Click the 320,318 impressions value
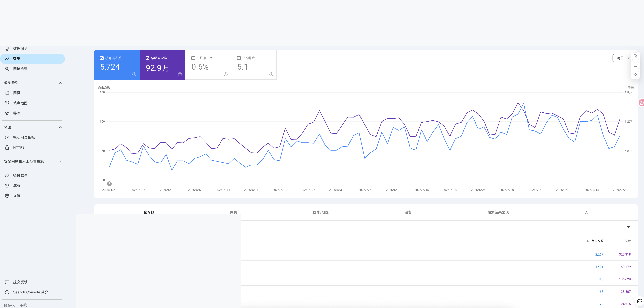 pyautogui.click(x=625, y=254)
